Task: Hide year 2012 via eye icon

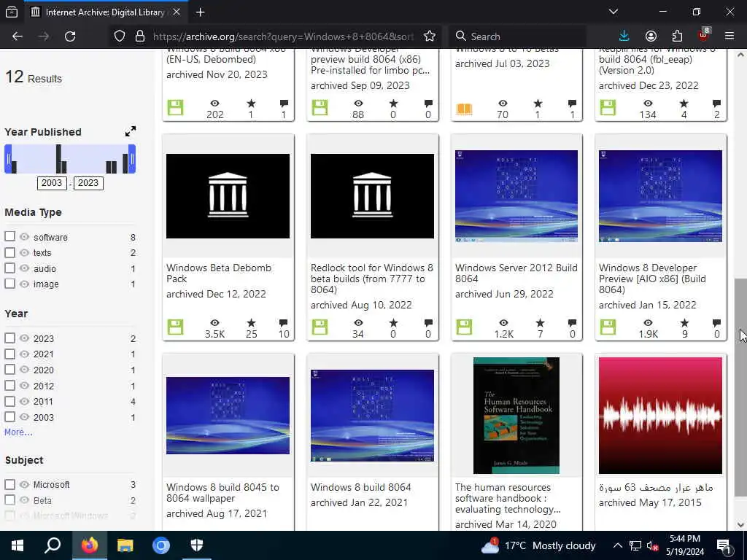Action: click(24, 385)
